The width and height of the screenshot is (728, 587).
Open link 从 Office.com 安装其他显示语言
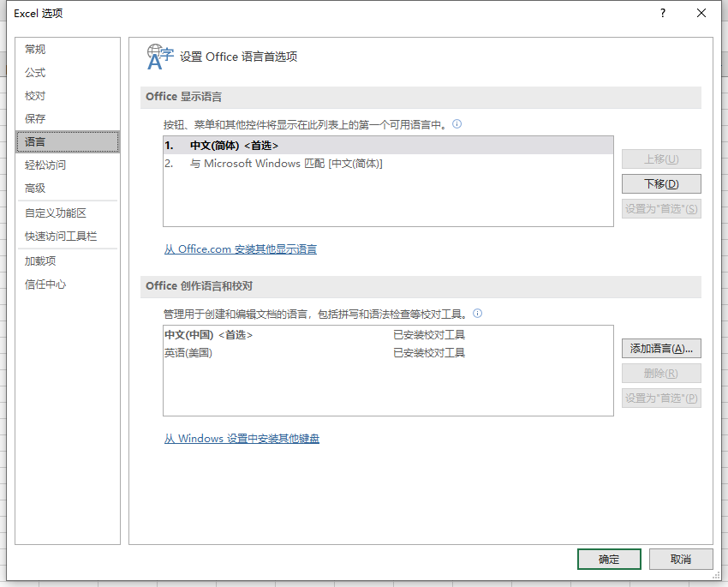tap(241, 249)
